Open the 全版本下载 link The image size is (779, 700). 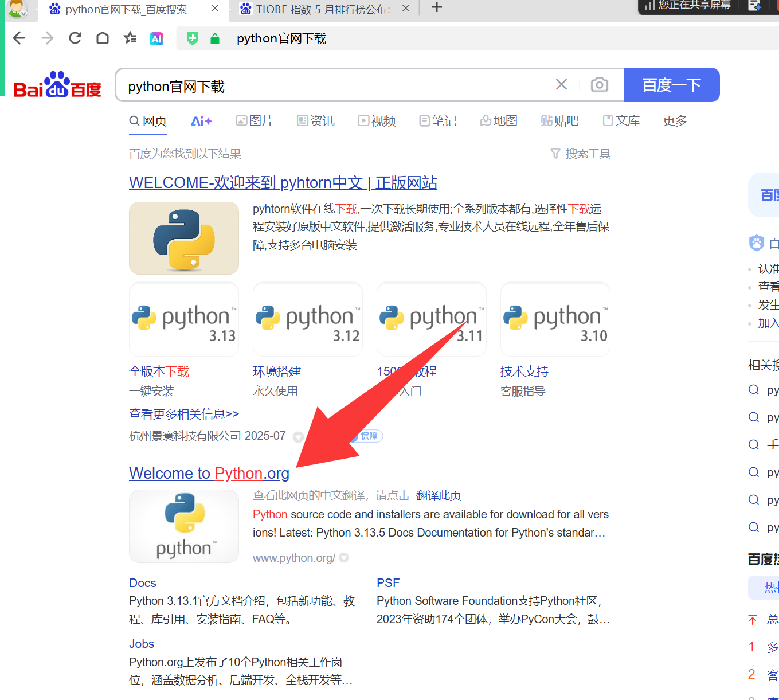(x=159, y=371)
